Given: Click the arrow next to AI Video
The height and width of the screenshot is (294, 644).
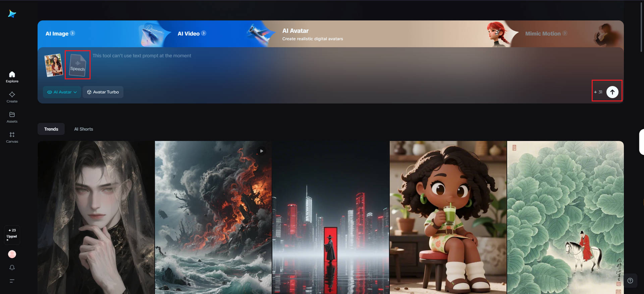Looking at the screenshot, I should 204,33.
